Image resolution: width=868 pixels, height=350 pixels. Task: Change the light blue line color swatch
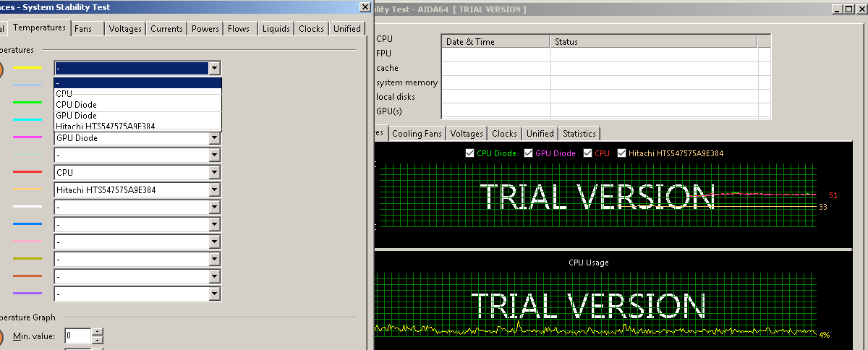click(27, 85)
